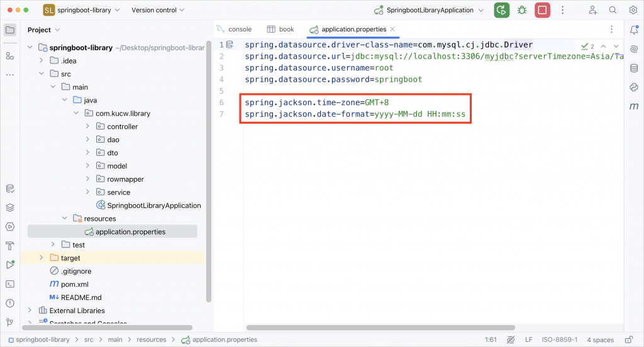
Task: Click the project tree horizontal scrollbar
Action: tap(107, 328)
